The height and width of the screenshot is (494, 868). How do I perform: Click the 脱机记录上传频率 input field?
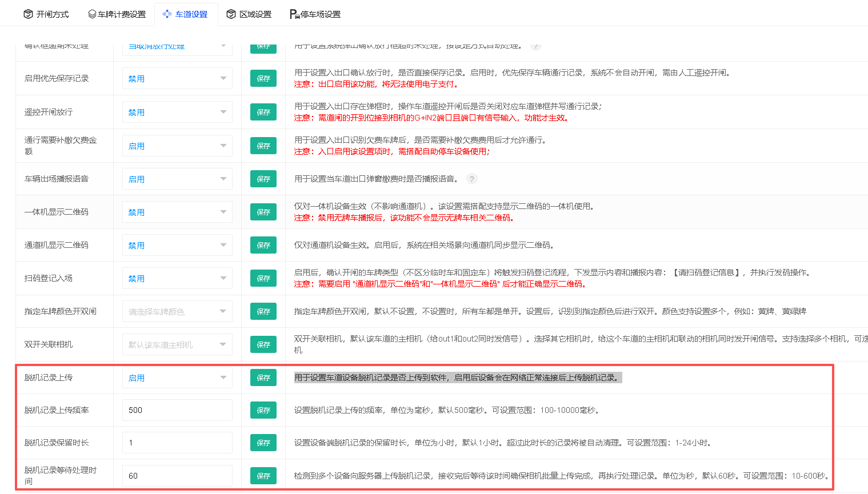(x=177, y=410)
